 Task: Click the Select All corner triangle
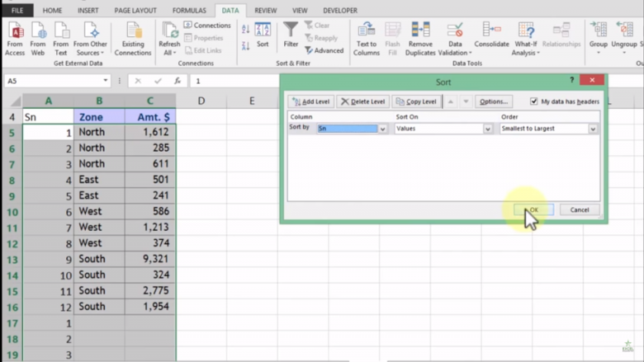[15, 101]
